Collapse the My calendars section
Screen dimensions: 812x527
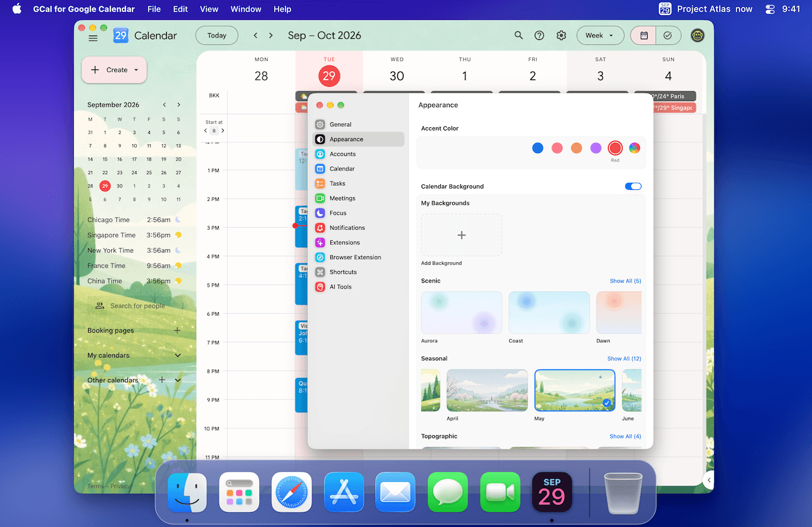[x=177, y=355]
